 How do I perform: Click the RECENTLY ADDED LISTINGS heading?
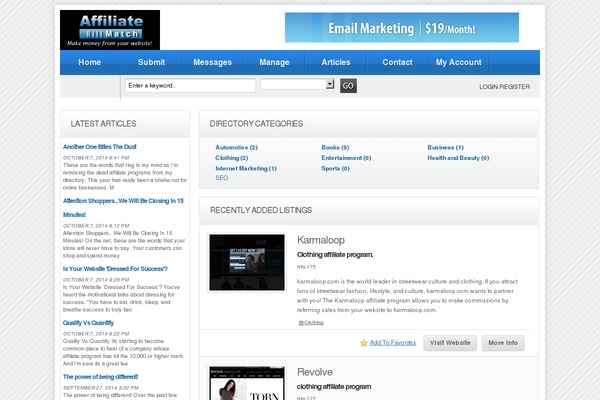pyautogui.click(x=261, y=210)
